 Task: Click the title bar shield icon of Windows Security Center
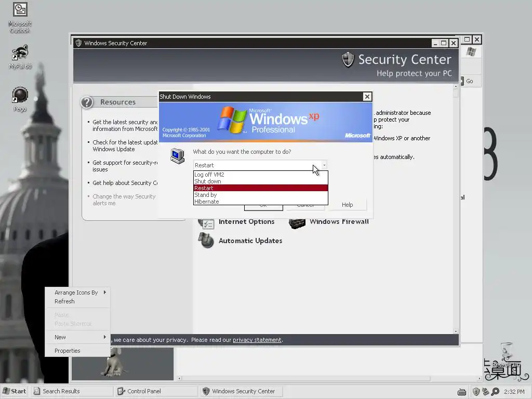[x=78, y=43]
